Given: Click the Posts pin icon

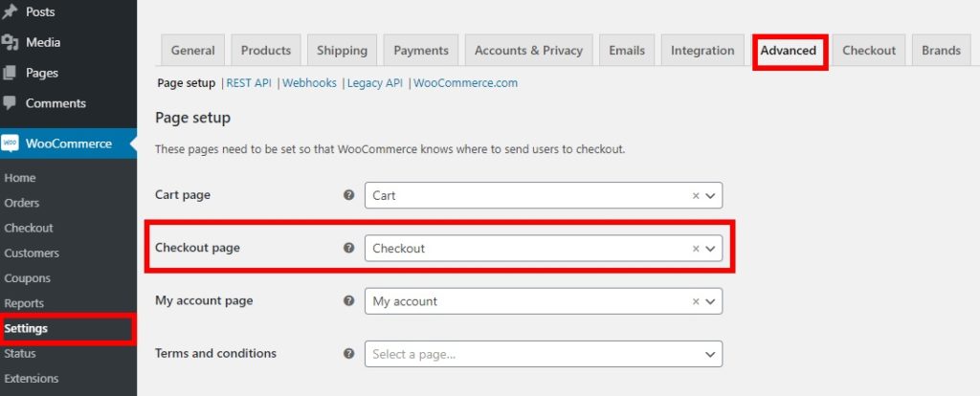Looking at the screenshot, I should (x=10, y=11).
